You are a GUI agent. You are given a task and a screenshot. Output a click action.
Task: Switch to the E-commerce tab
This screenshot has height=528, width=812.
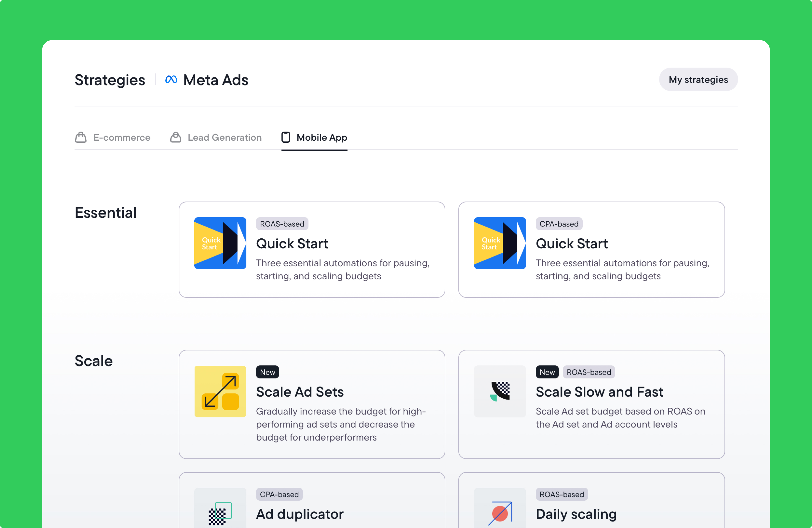coord(121,137)
